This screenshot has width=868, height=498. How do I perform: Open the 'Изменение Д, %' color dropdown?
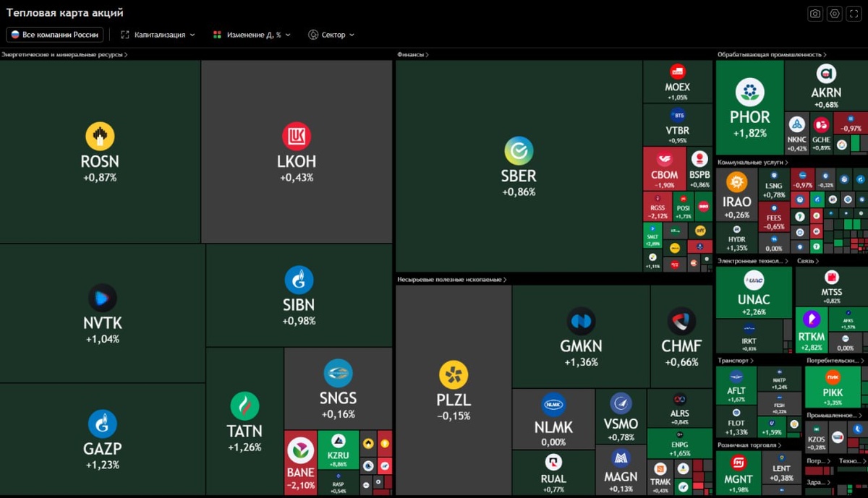click(x=252, y=35)
